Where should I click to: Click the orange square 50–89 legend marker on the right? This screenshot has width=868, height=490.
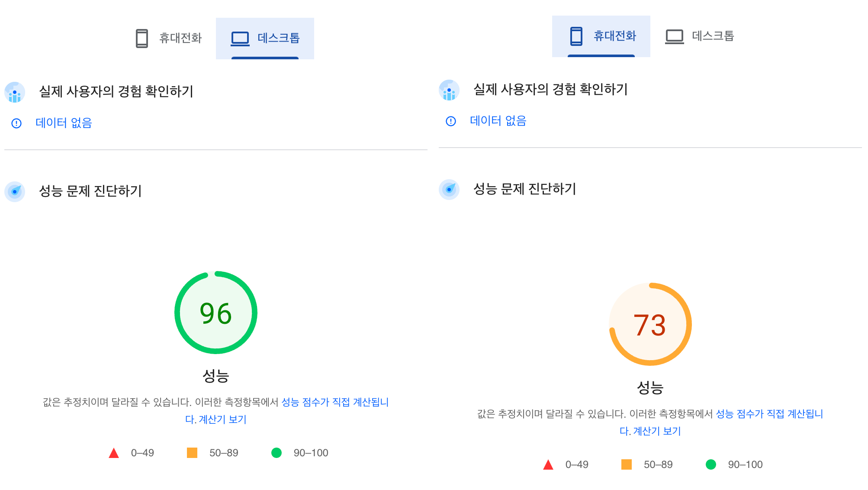626,464
